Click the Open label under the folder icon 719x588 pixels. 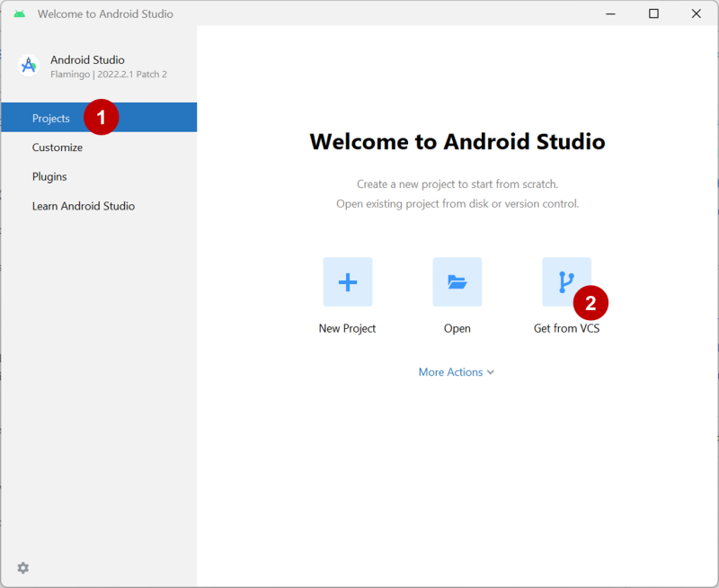[457, 328]
